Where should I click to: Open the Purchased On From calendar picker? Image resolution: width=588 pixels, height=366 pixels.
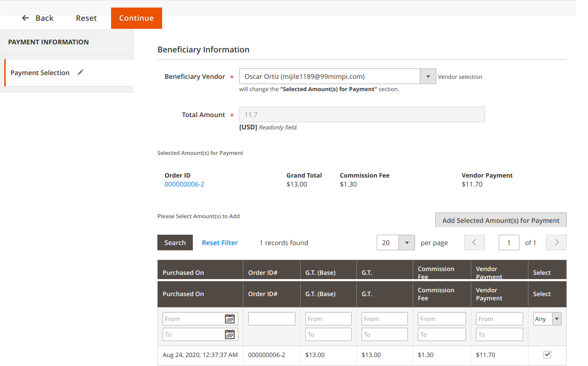click(x=230, y=319)
